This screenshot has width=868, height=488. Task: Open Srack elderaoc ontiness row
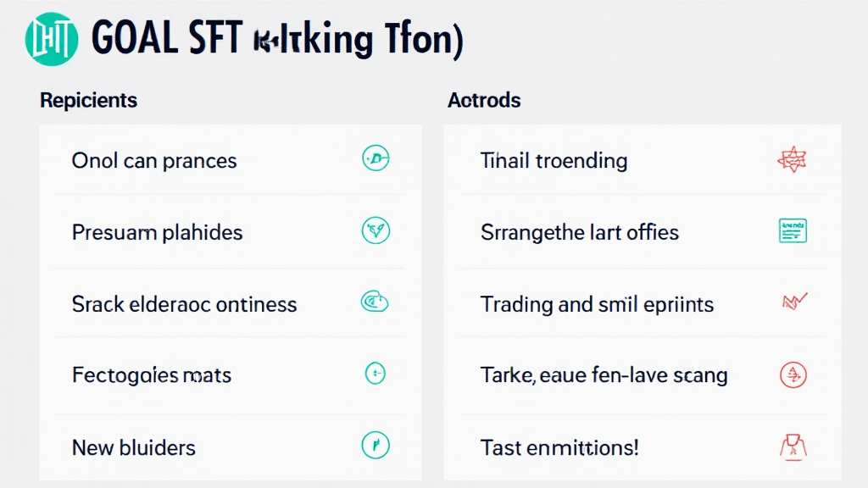coord(184,304)
